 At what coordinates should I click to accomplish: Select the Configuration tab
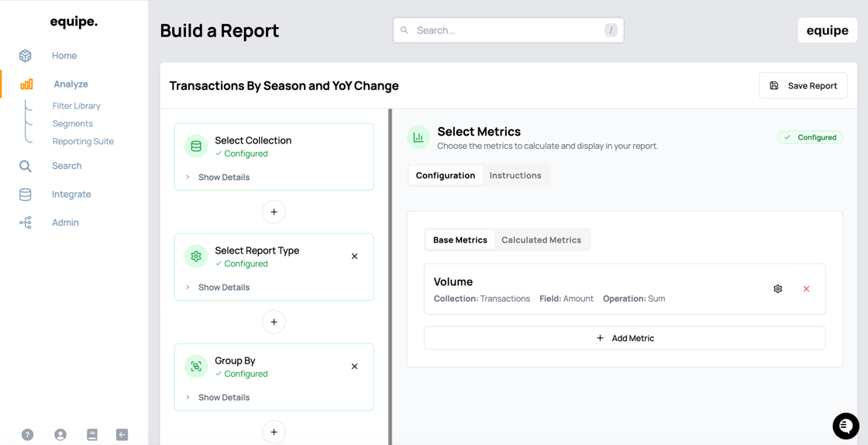pyautogui.click(x=446, y=175)
